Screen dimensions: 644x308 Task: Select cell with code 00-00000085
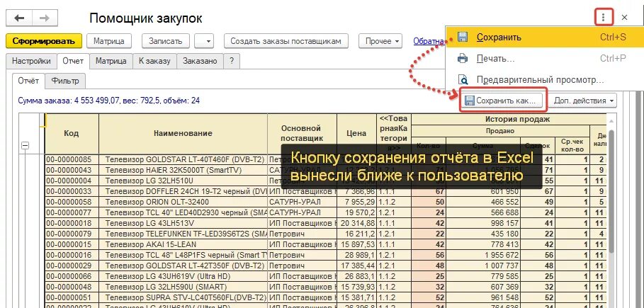[72, 159]
